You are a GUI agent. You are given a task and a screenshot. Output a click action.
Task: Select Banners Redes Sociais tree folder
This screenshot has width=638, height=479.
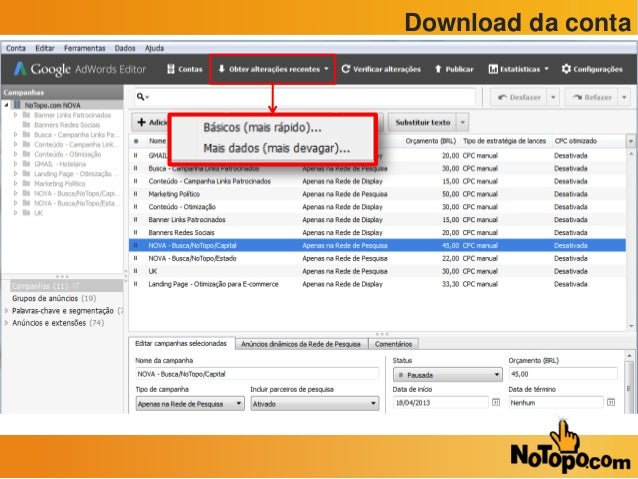(x=67, y=125)
